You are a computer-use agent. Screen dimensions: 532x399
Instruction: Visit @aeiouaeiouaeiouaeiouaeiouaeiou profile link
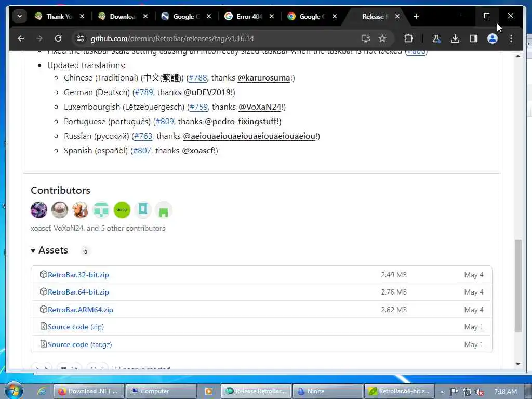pyautogui.click(x=249, y=137)
